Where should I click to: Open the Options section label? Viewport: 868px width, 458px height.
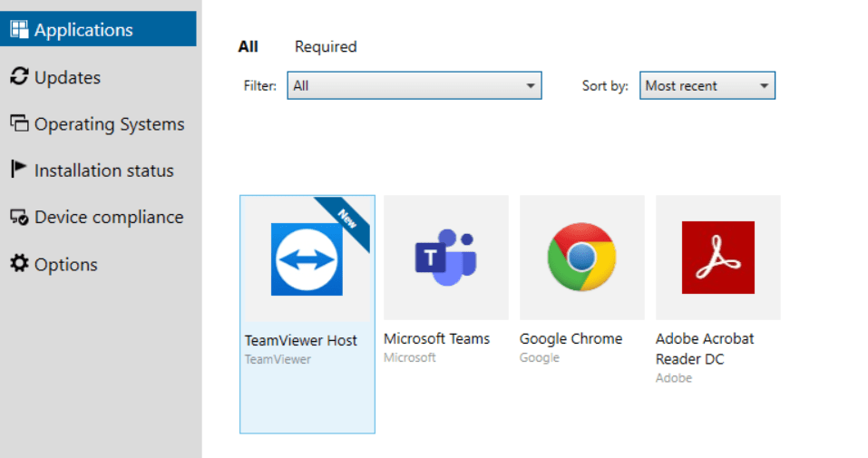66,265
